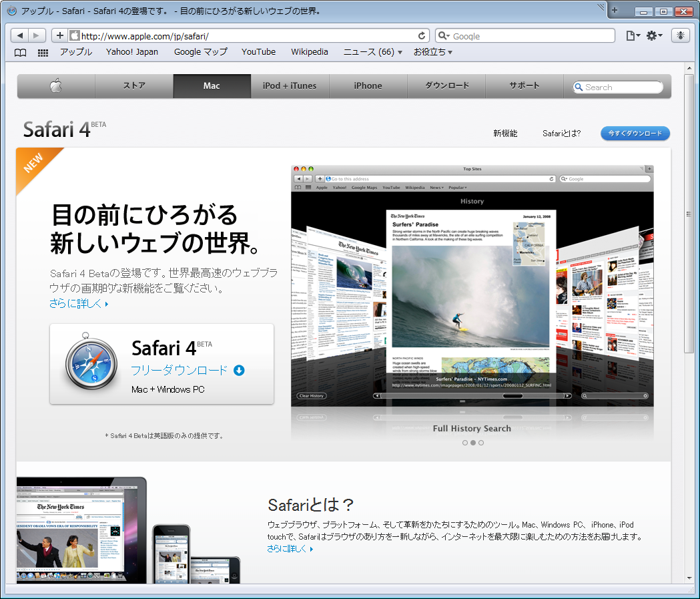Open the 新機能 link
Viewport: 700px width, 599px height.
(505, 133)
